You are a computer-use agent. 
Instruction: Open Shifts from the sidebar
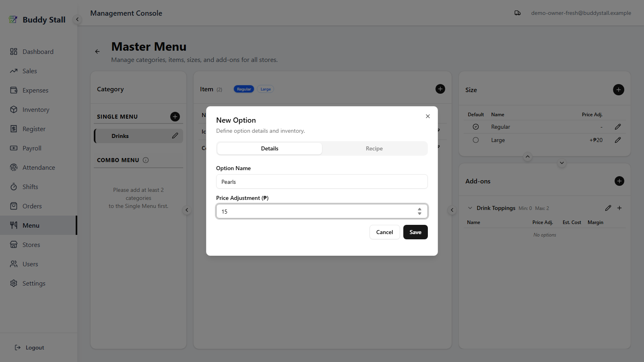38,187
